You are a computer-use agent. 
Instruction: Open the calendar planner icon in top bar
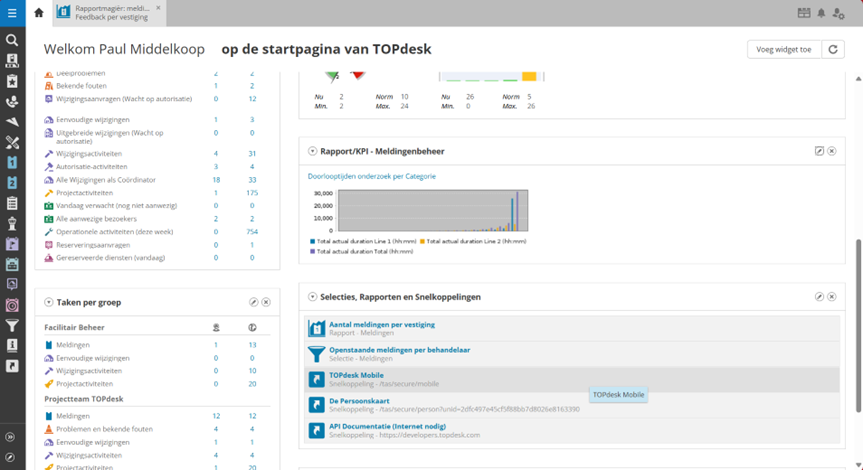click(x=804, y=13)
